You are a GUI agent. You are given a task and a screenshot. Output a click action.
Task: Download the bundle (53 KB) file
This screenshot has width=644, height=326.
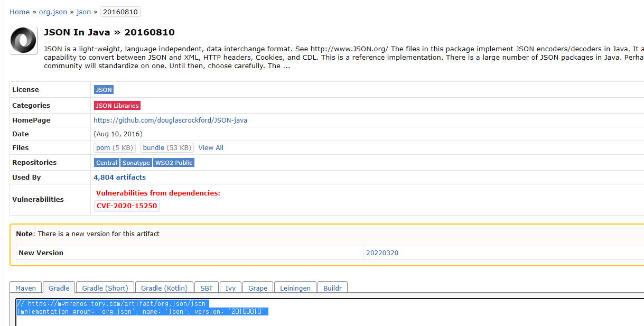pyautogui.click(x=167, y=148)
